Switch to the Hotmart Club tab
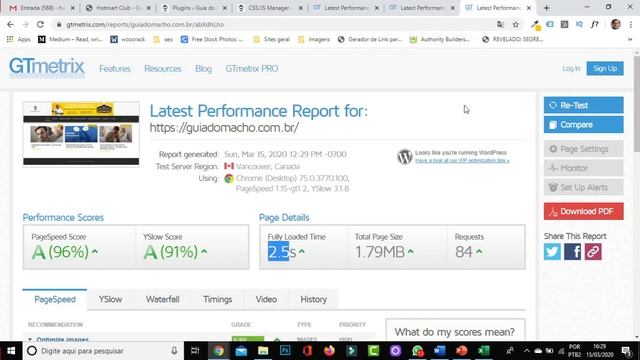 (x=118, y=8)
